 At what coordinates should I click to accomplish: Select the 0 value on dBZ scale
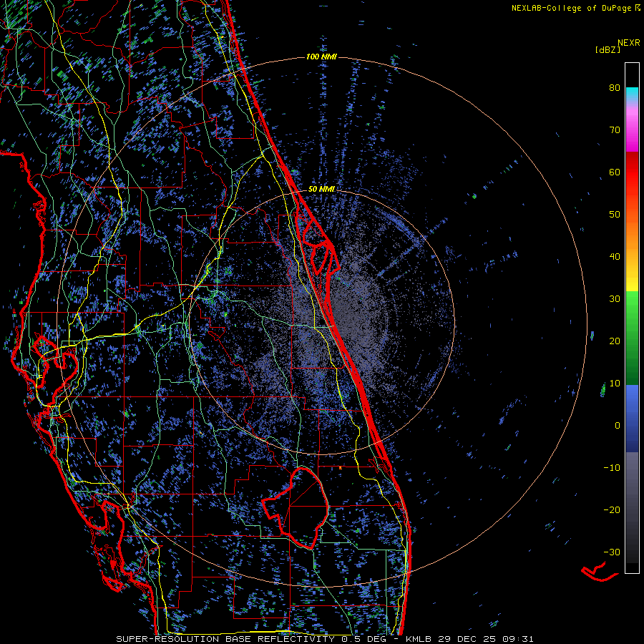click(618, 426)
